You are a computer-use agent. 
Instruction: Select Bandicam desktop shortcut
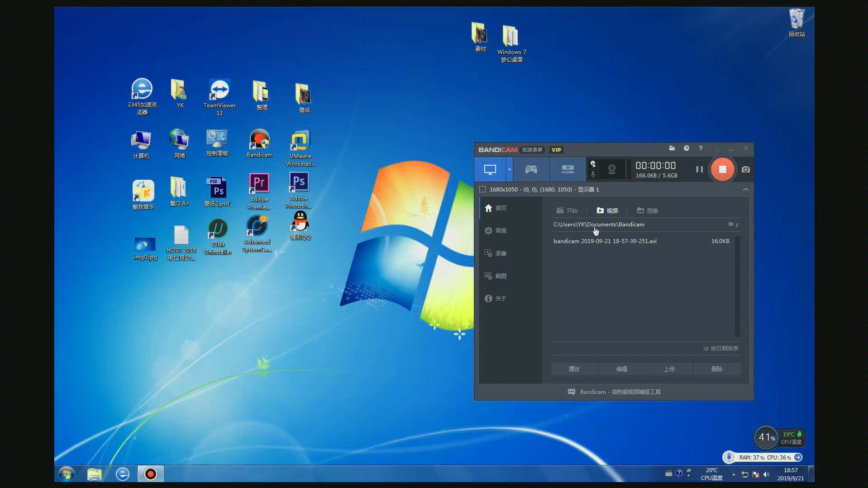point(260,144)
